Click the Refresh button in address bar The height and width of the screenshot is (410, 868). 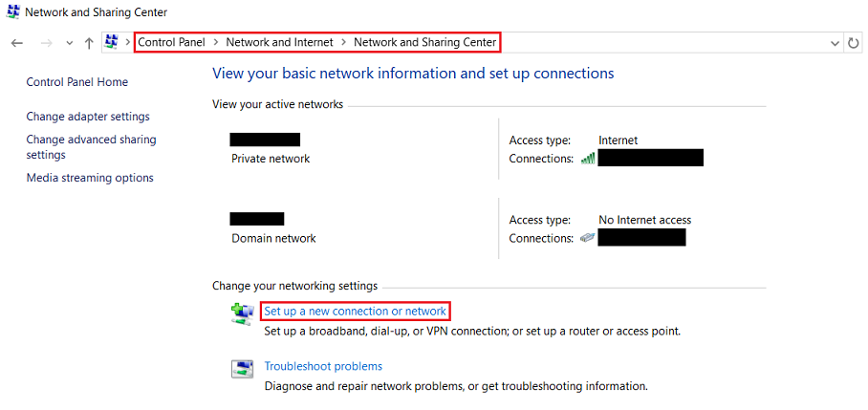pyautogui.click(x=855, y=43)
